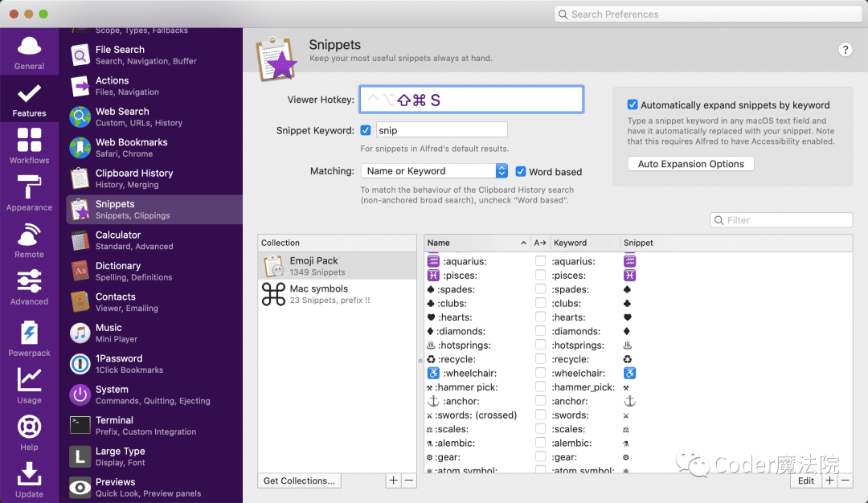Toggle auto-expand checkbox for :spades:

click(x=540, y=288)
